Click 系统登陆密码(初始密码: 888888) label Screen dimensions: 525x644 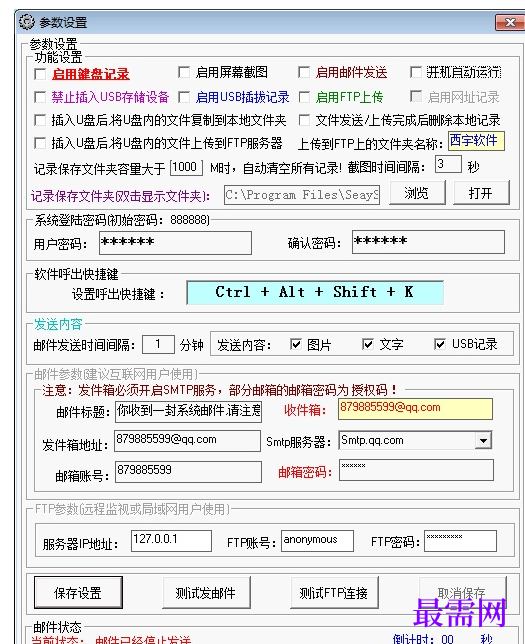click(x=122, y=220)
